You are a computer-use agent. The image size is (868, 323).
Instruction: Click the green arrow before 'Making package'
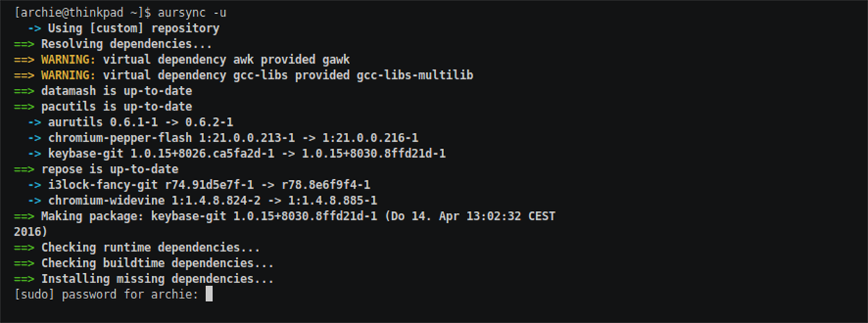(x=24, y=216)
